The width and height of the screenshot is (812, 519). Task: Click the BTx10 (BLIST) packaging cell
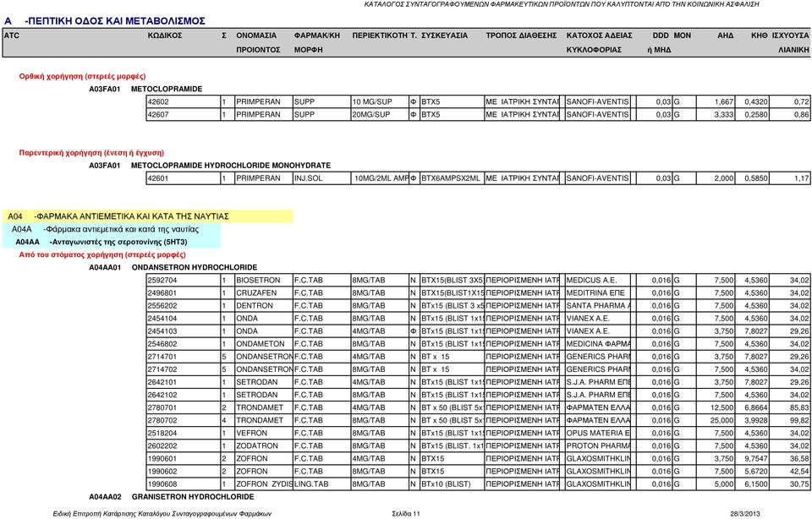click(x=452, y=483)
